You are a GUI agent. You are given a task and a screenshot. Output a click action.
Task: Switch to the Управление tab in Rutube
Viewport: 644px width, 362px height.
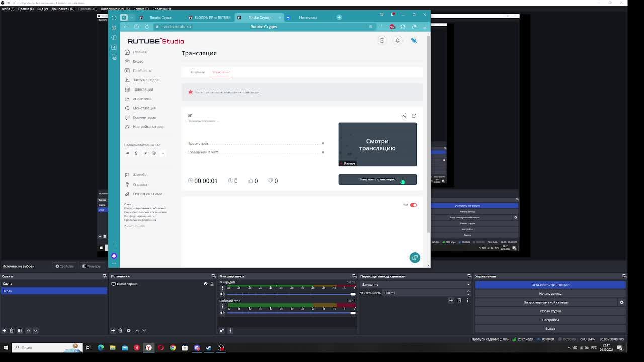pyautogui.click(x=221, y=72)
